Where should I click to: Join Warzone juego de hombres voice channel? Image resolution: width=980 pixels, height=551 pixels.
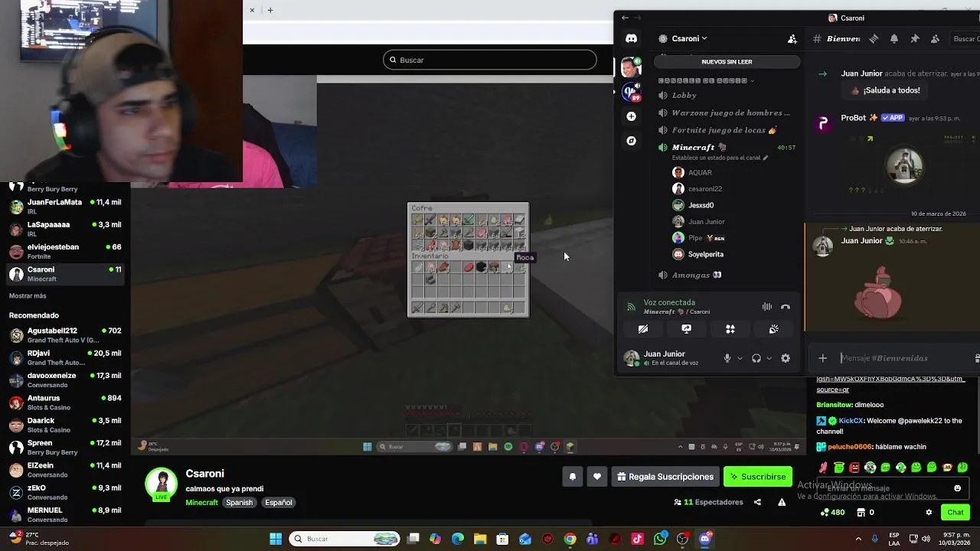[x=726, y=112]
